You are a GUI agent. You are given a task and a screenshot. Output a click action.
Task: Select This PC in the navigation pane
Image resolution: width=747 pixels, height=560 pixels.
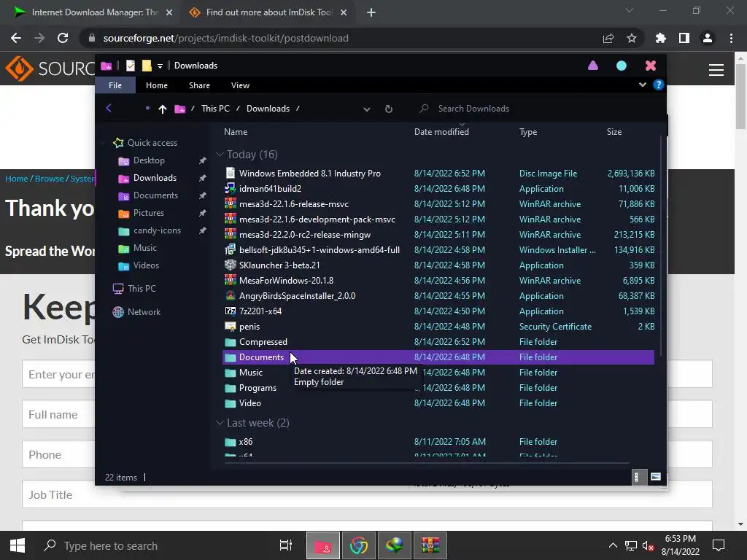click(142, 289)
